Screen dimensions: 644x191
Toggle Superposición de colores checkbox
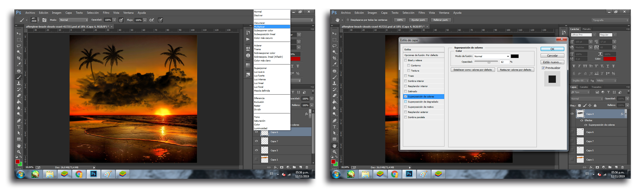405,97
